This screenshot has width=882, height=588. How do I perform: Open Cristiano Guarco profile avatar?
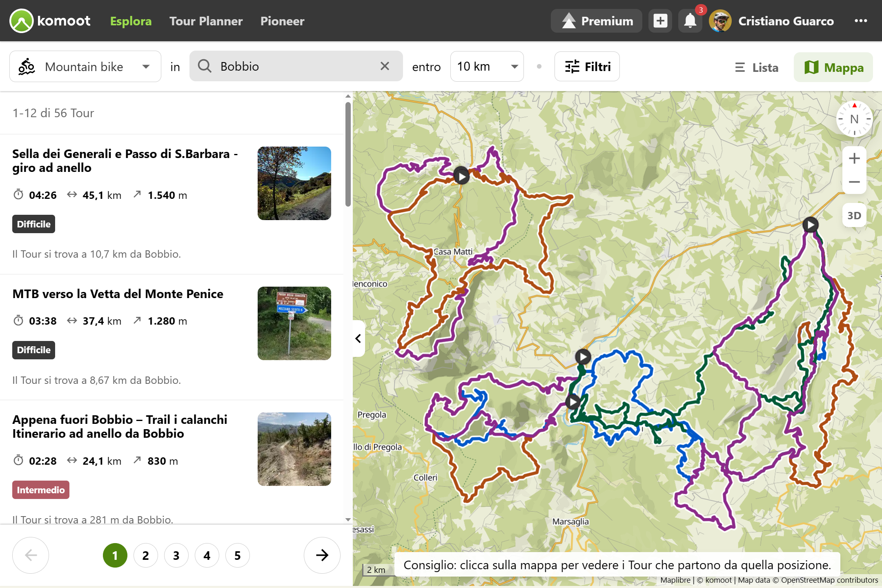(x=720, y=21)
